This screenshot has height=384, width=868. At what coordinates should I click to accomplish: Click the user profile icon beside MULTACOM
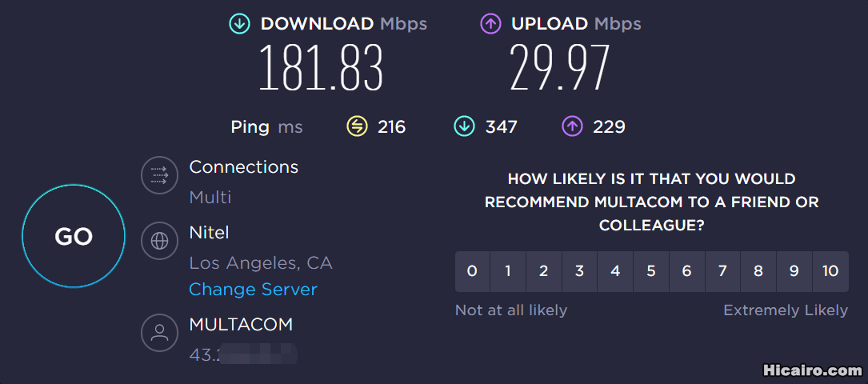159,333
